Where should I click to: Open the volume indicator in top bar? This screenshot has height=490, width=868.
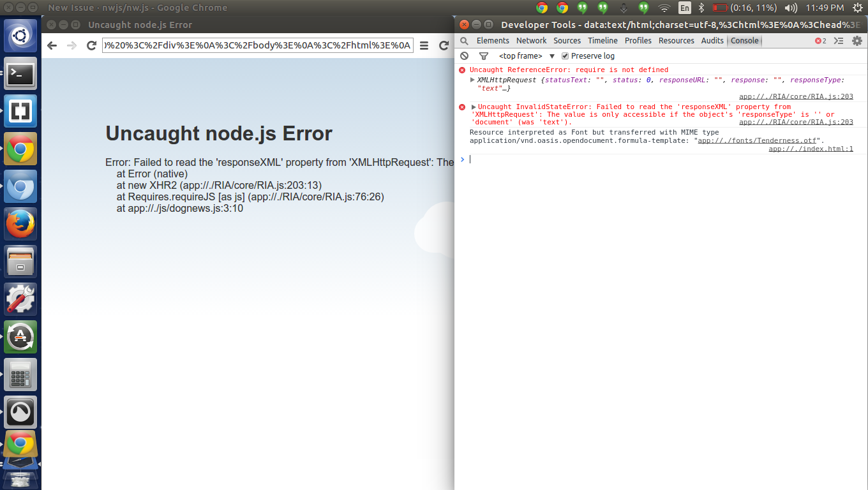click(791, 8)
